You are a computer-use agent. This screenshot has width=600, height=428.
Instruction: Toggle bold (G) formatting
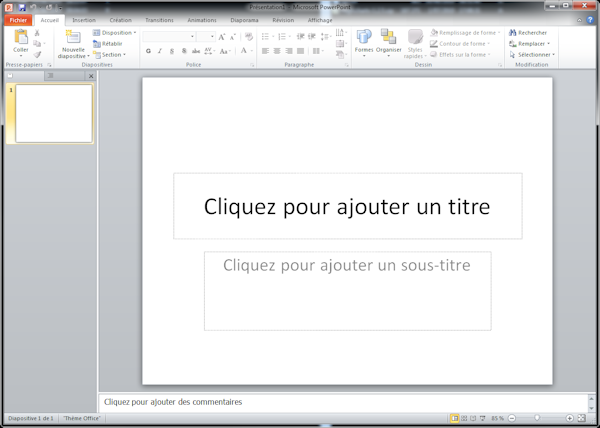click(x=148, y=50)
